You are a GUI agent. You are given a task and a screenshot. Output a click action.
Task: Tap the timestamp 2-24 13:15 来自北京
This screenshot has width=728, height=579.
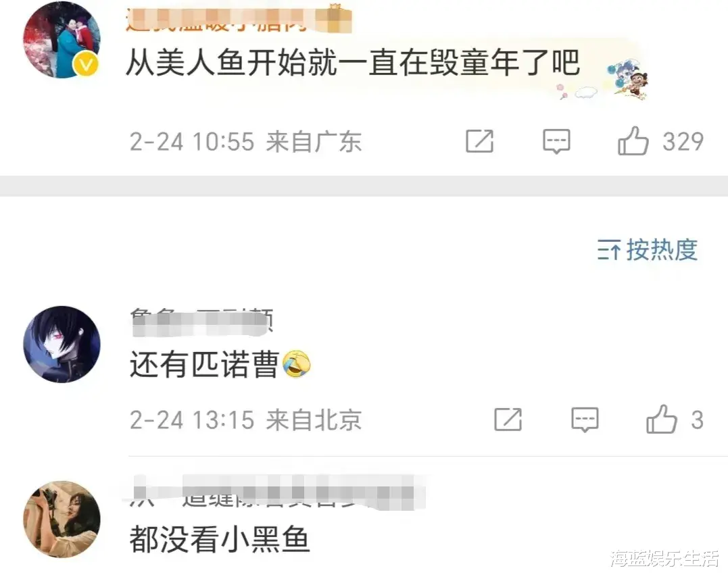[245, 420]
